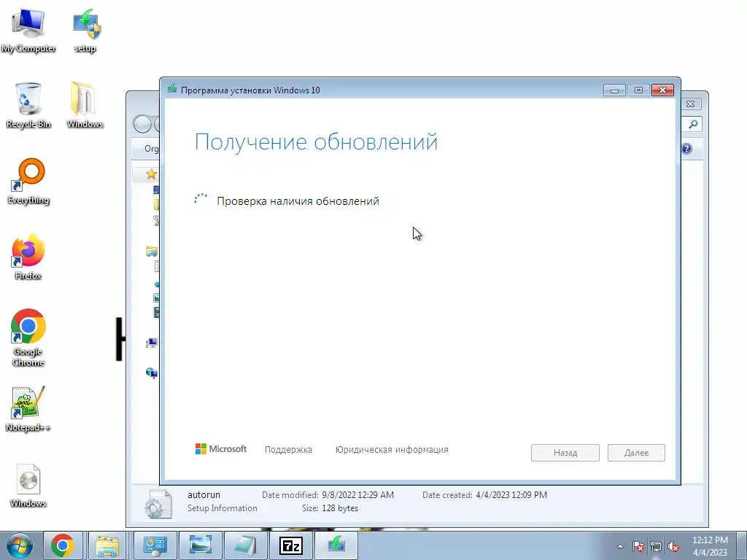Viewport: 747px width, 560px height.
Task: Select Windows 10 Setup taskbar button
Action: [x=336, y=545]
